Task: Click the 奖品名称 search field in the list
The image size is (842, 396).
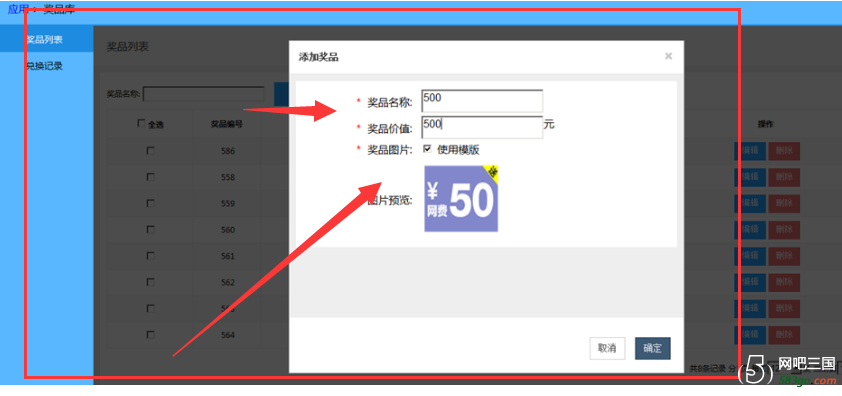Action: coord(204,94)
